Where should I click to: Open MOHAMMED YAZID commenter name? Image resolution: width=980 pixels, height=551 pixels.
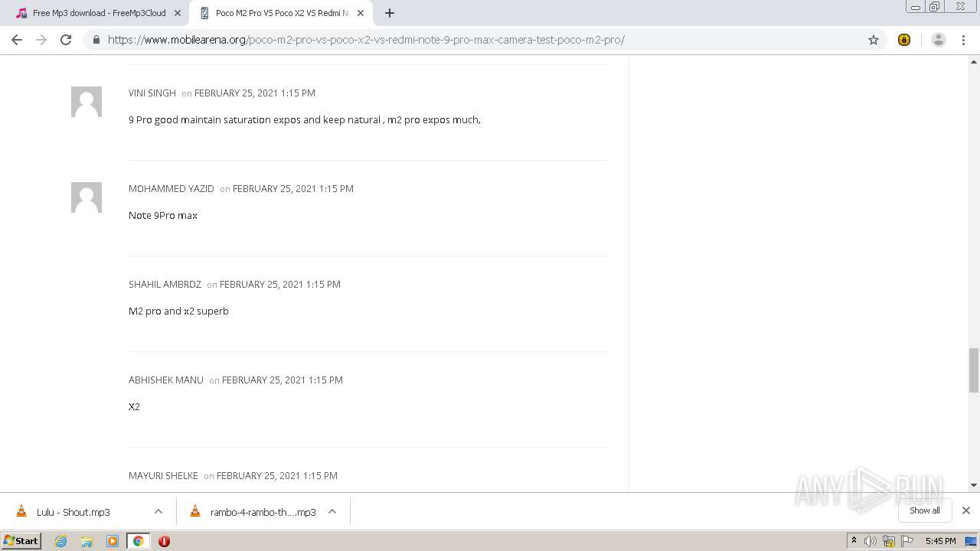click(x=171, y=188)
